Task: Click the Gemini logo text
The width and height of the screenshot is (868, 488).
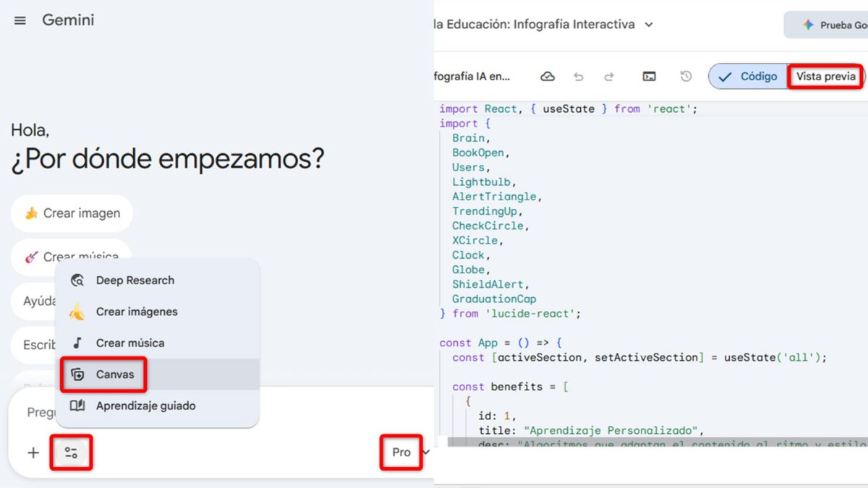Action: point(68,20)
